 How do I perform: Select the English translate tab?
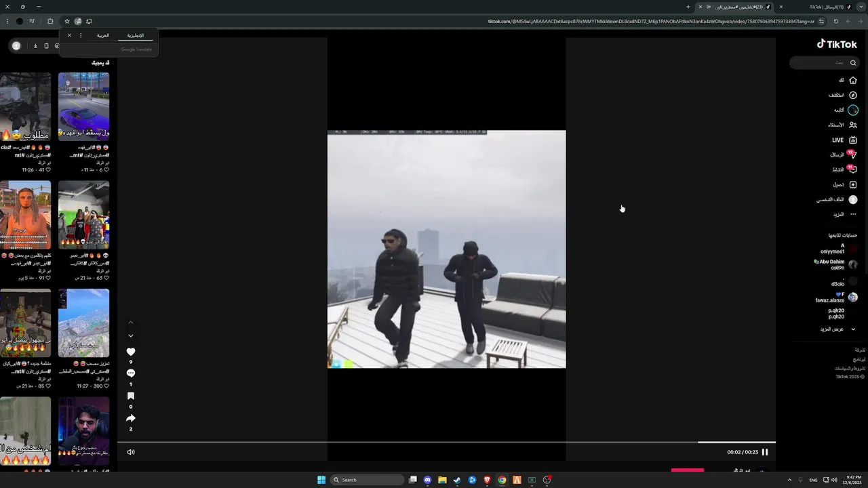pyautogui.click(x=136, y=35)
